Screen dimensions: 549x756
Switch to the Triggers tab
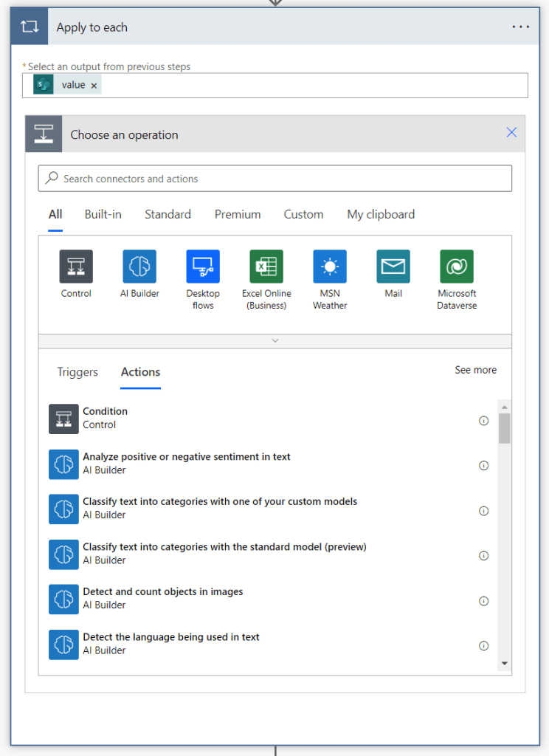(x=77, y=372)
